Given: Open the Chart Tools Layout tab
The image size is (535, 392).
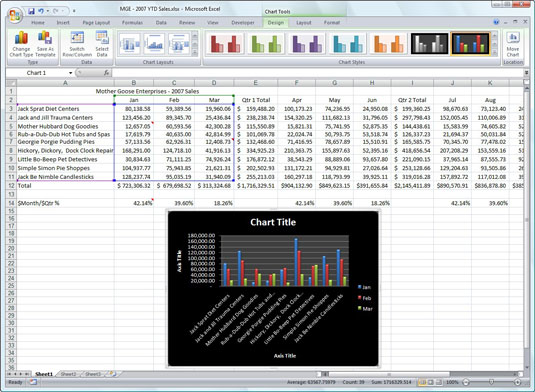Looking at the screenshot, I should pos(304,23).
